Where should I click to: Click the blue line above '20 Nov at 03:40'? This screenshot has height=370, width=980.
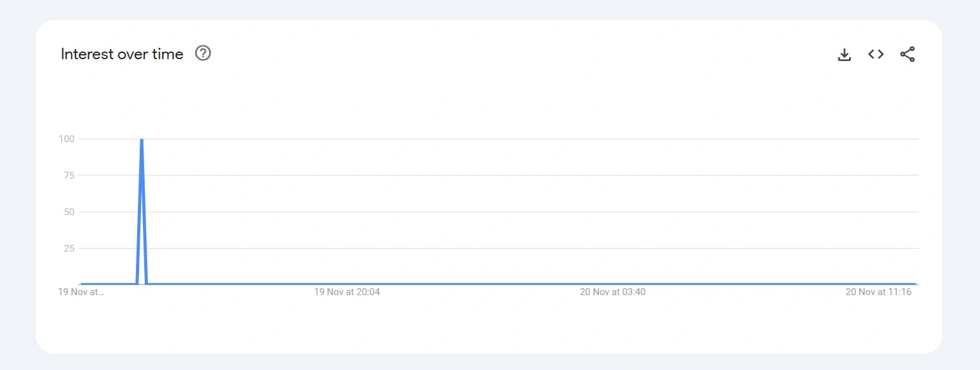click(x=612, y=284)
